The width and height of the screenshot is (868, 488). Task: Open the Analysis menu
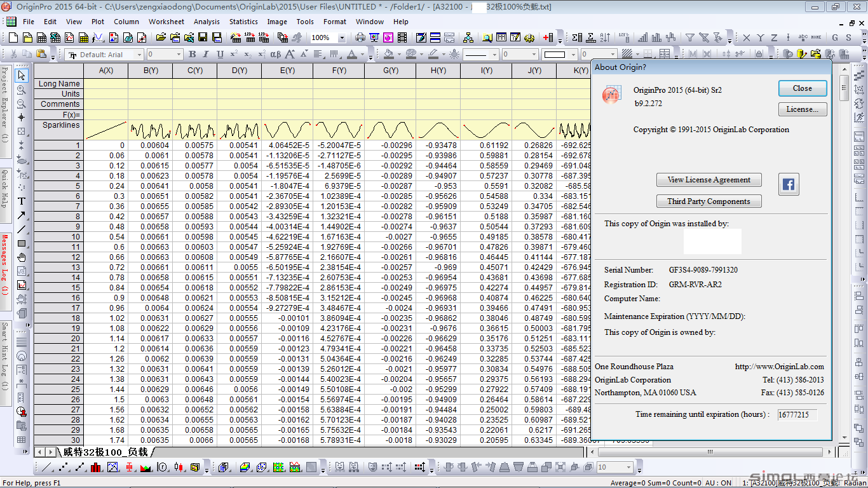(x=207, y=22)
